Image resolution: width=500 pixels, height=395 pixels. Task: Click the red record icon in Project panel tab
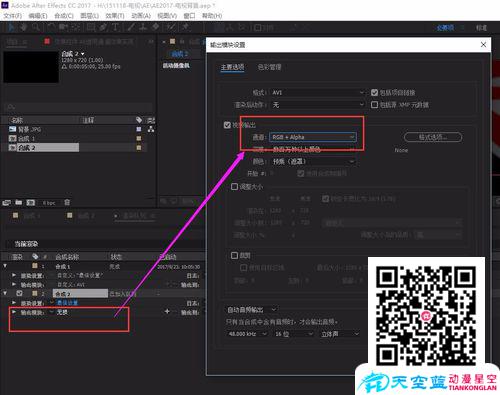47,41
